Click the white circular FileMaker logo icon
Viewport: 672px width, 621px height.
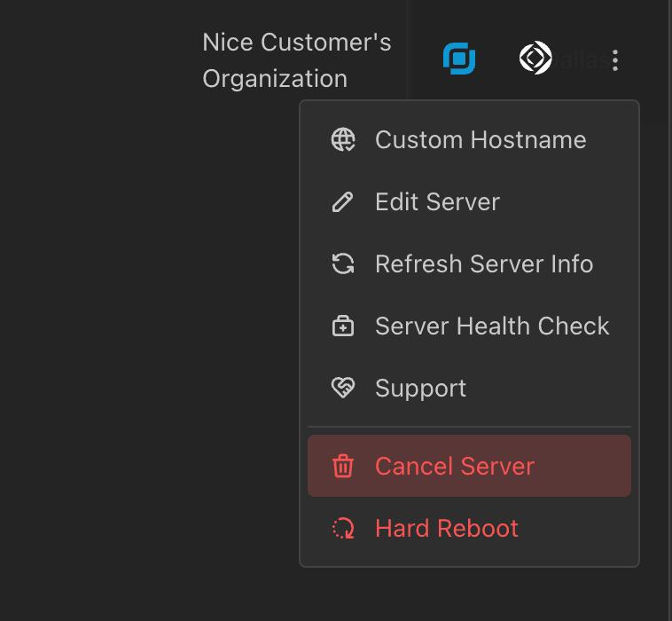535,59
